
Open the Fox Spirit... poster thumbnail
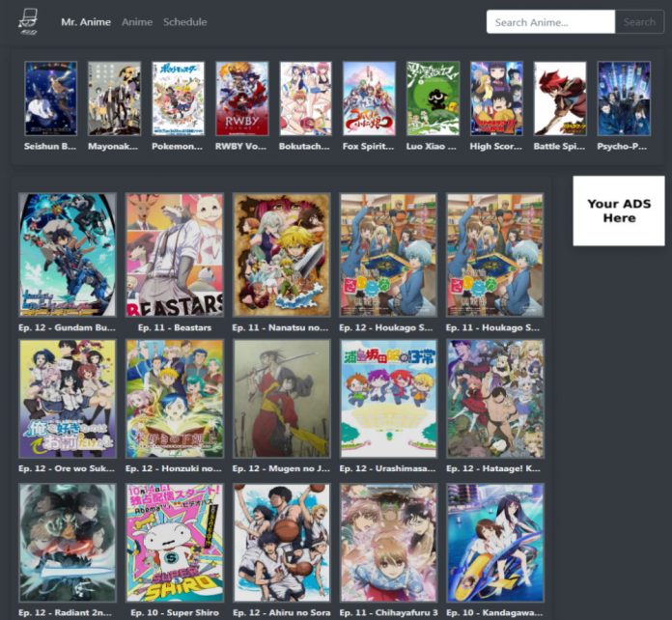[x=369, y=99]
